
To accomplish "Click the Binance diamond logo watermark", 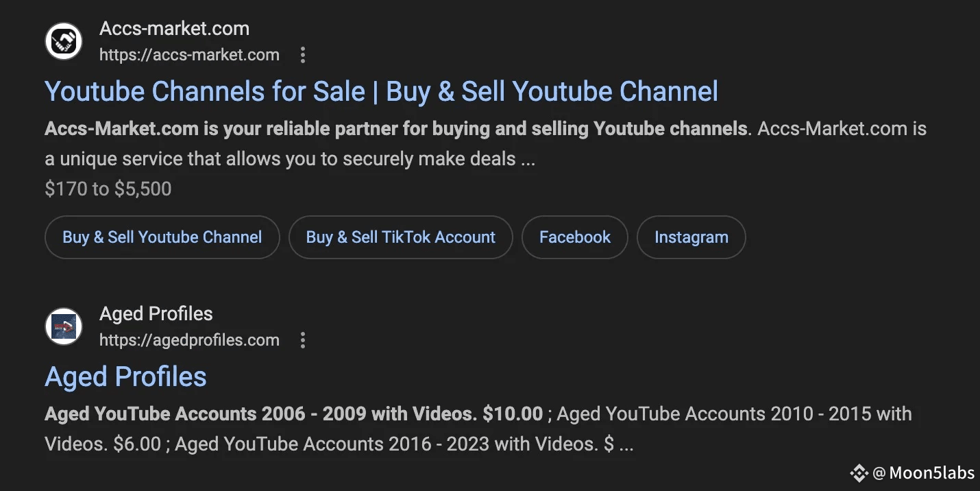I will tap(859, 472).
